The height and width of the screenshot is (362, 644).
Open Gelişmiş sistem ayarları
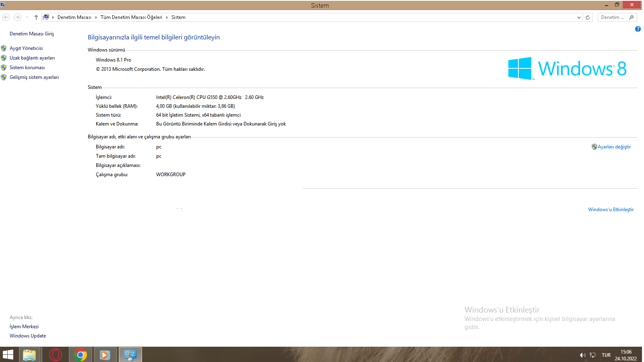[34, 77]
